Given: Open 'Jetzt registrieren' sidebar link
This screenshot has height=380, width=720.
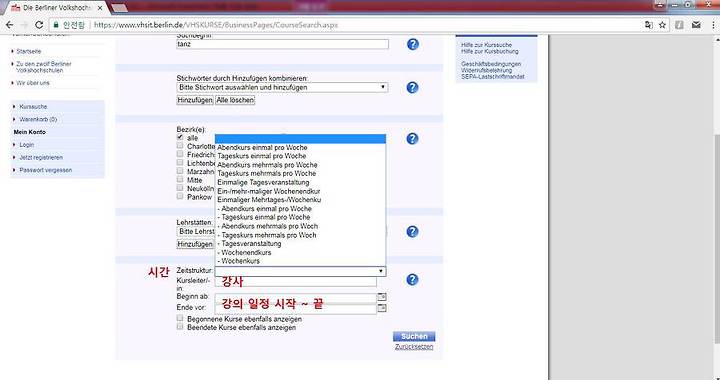Looking at the screenshot, I should tap(41, 157).
